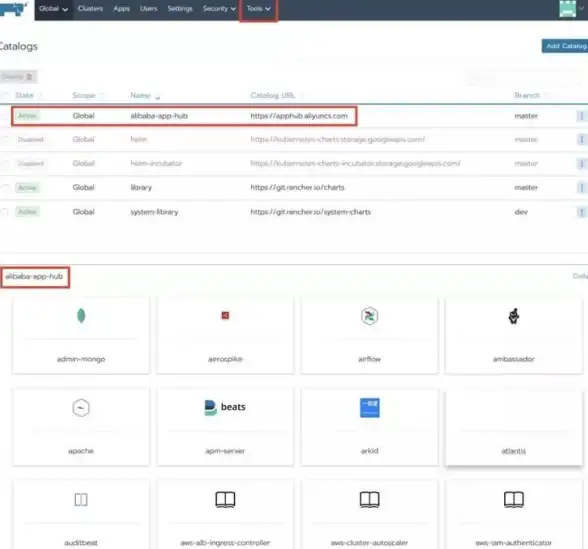Screen dimensions: 588x549
Task: Open row actions for library catalog
Action: coord(581,188)
